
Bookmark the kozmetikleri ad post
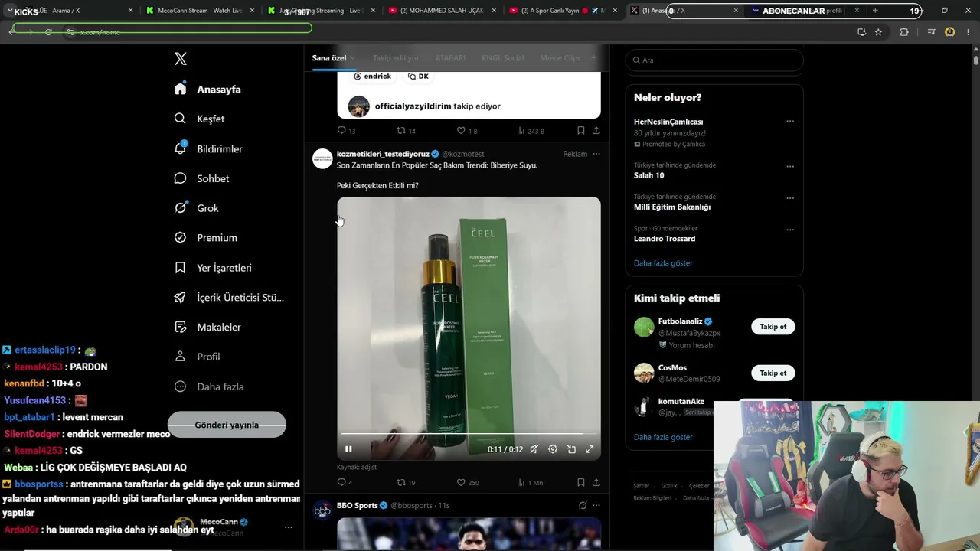tap(581, 483)
